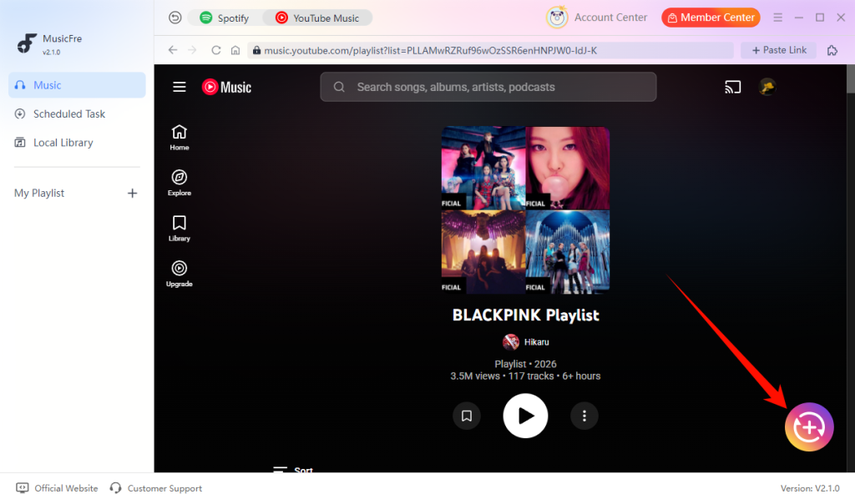The width and height of the screenshot is (855, 504).
Task: Add a new playlist with plus icon
Action: click(133, 194)
